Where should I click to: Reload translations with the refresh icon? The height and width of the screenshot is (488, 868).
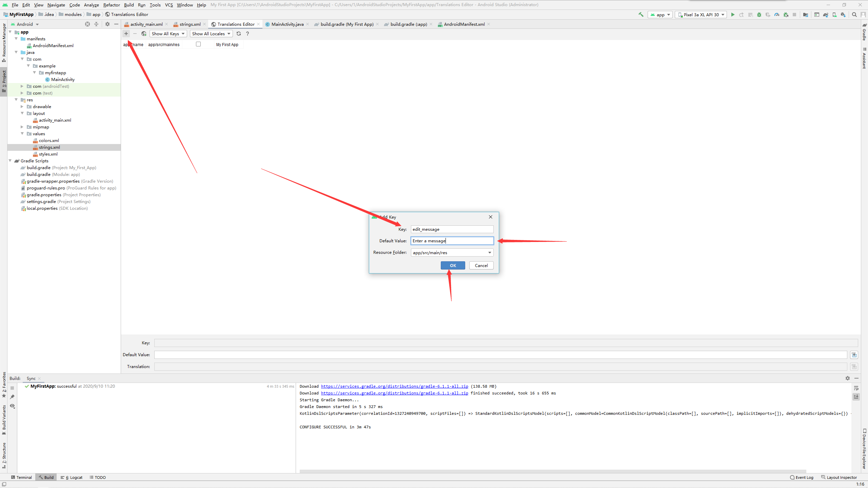[x=239, y=34]
